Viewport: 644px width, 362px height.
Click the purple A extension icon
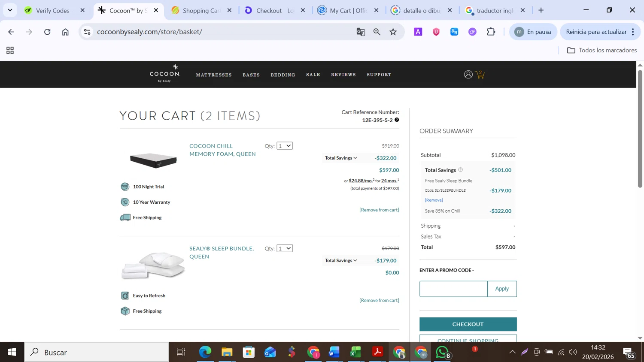tap(418, 32)
